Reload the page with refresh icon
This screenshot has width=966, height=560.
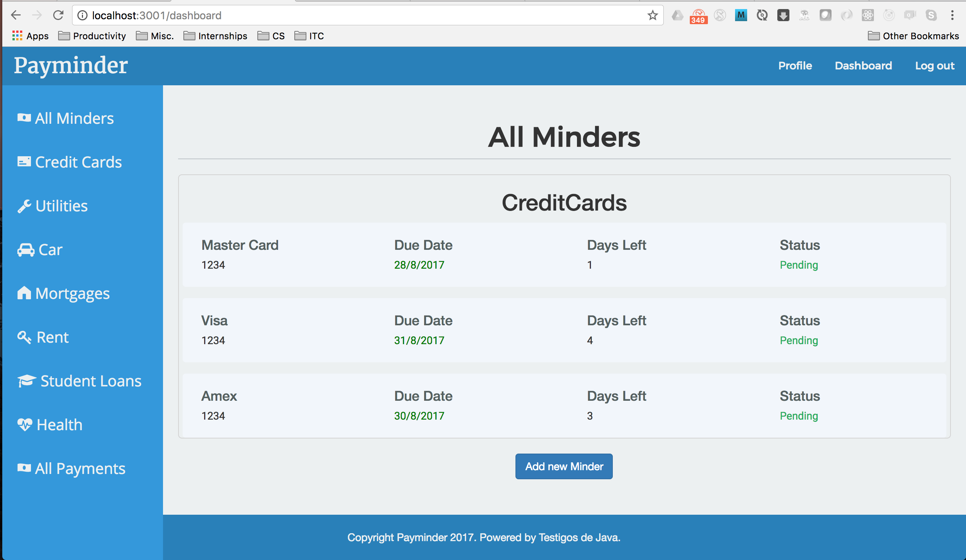tap(58, 15)
